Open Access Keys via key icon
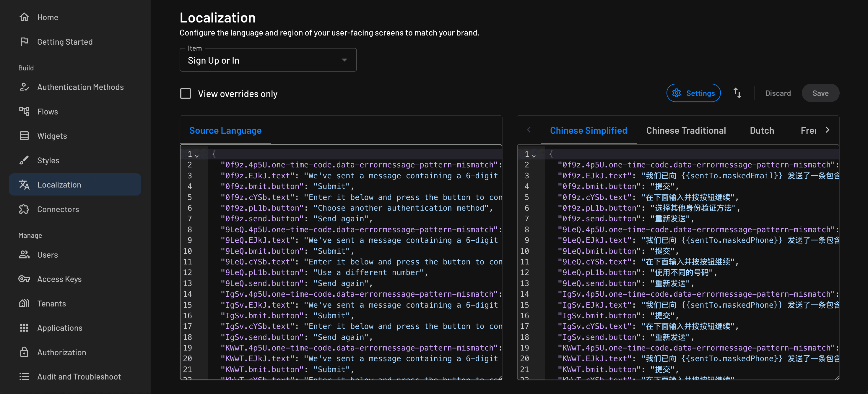Image resolution: width=868 pixels, height=394 pixels. pyautogui.click(x=24, y=279)
